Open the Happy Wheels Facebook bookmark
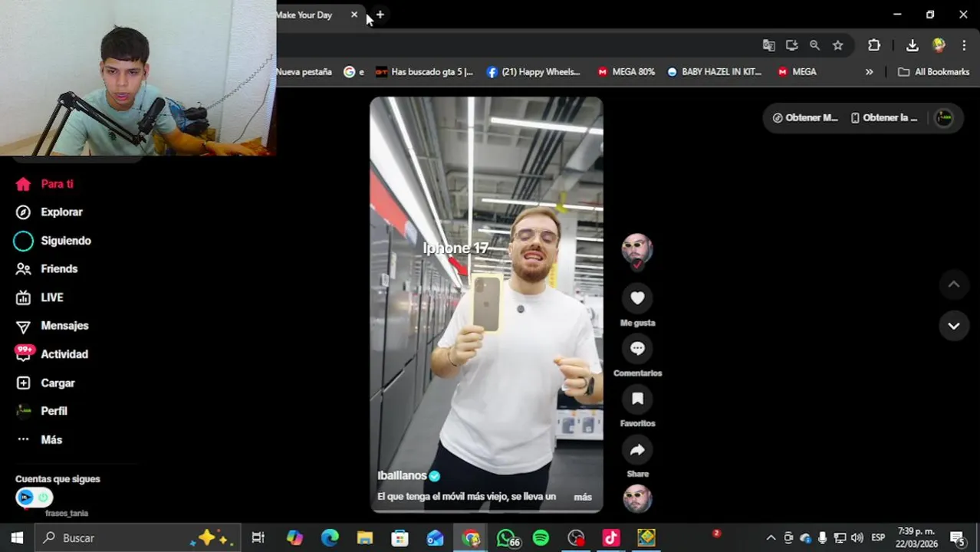Viewport: 980px width, 552px height. click(534, 71)
